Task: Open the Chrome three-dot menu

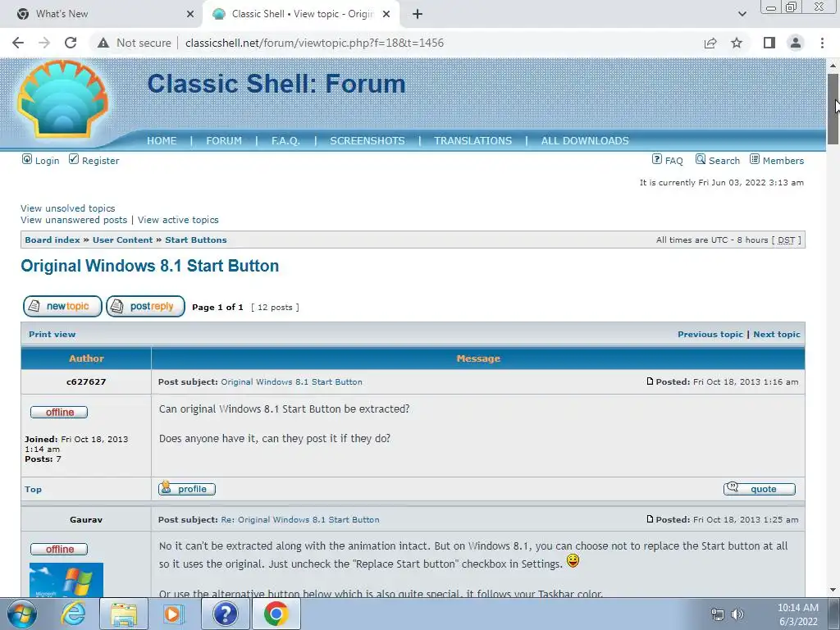Action: pos(822,43)
